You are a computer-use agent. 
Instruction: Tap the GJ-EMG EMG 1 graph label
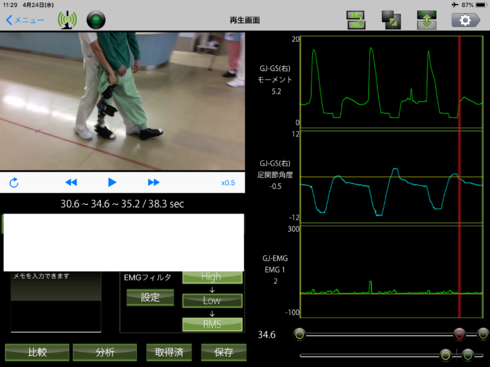(x=275, y=270)
